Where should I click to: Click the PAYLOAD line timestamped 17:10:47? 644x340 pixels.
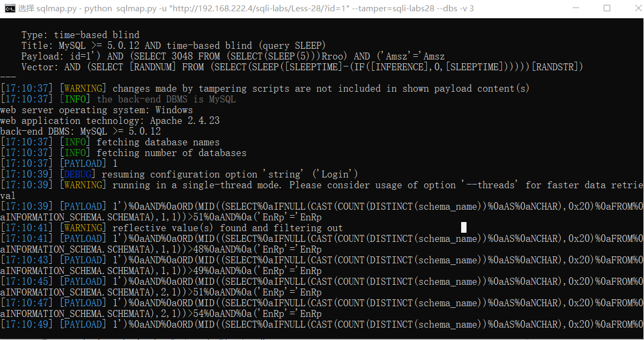point(322,303)
